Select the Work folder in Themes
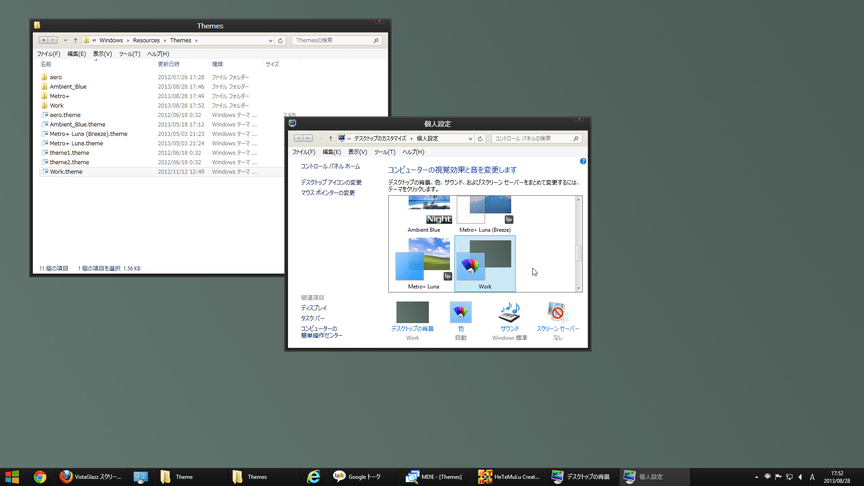The width and height of the screenshot is (864, 486). tap(56, 105)
